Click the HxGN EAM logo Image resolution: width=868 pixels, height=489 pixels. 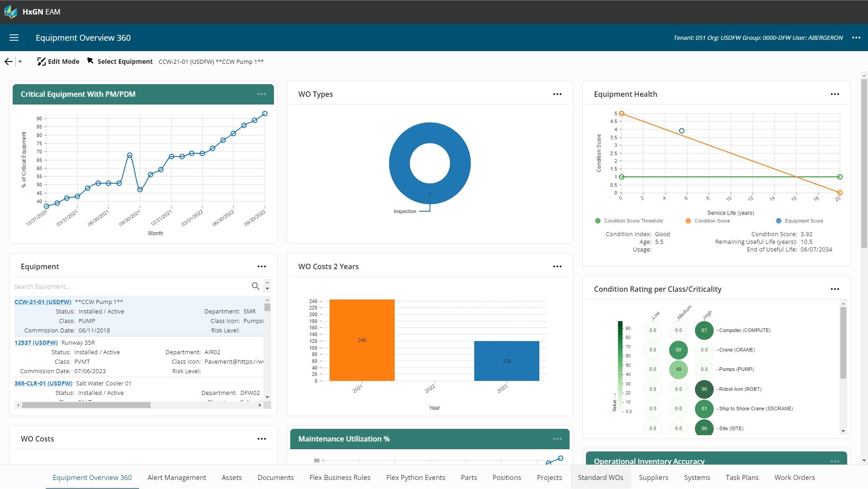point(11,12)
